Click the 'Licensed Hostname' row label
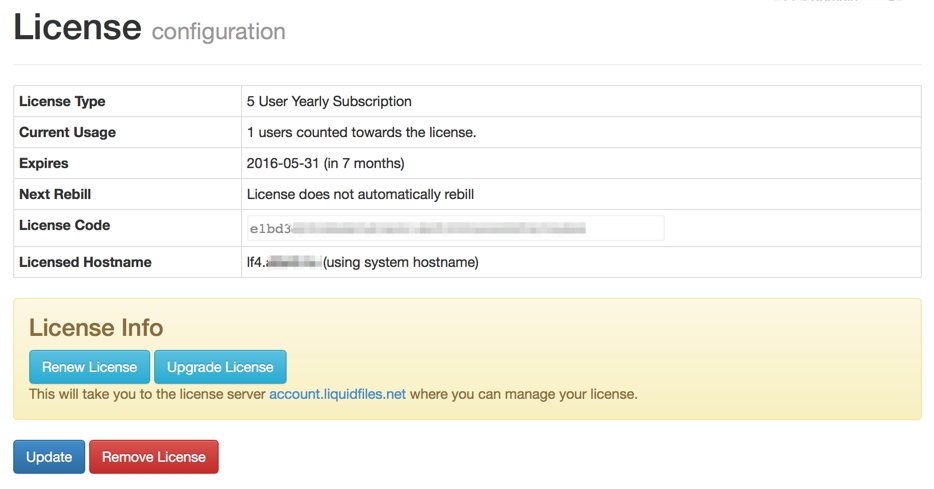 coord(85,262)
